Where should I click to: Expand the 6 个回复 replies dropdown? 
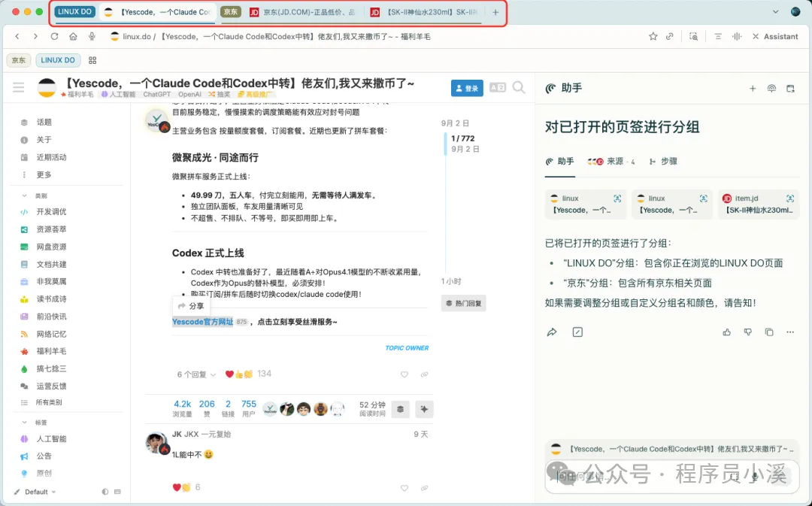[196, 374]
